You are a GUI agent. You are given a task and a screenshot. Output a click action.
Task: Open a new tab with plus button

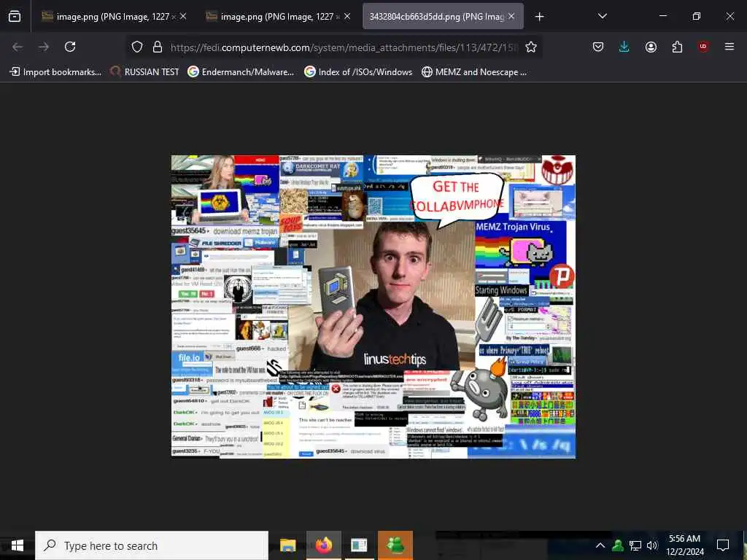[539, 17]
